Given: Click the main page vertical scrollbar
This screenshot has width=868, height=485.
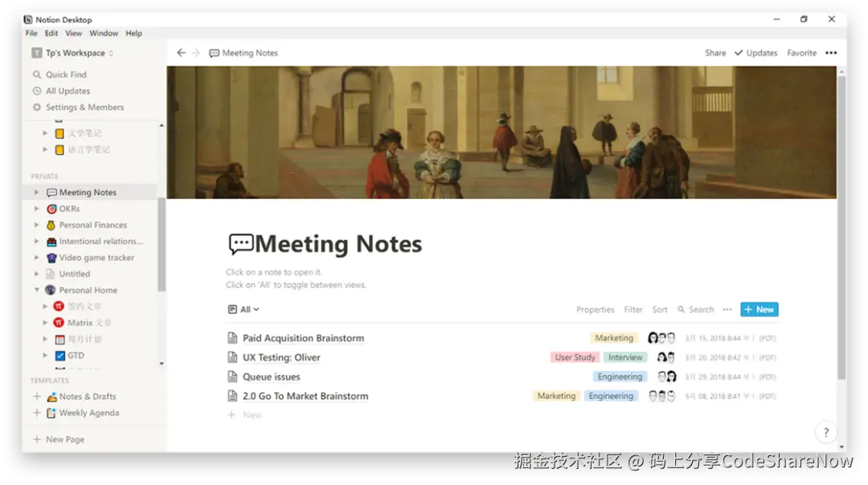Looking at the screenshot, I should pos(841,228).
